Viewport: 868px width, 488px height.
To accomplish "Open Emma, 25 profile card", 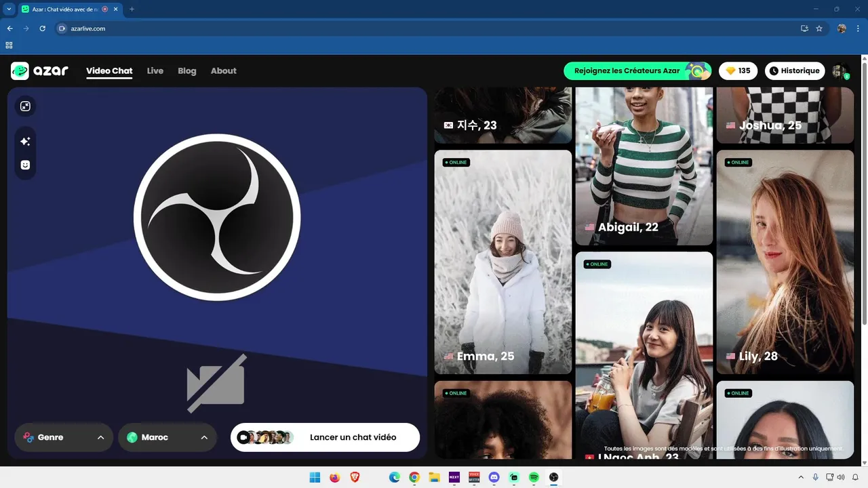I will tap(503, 262).
